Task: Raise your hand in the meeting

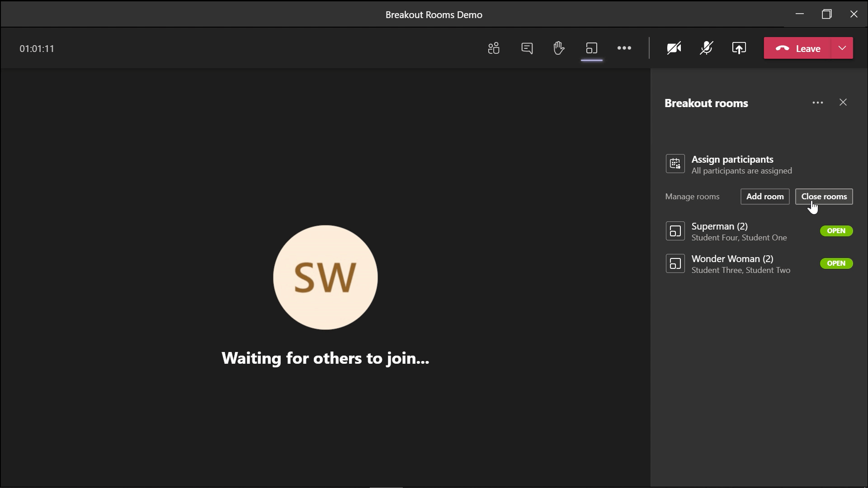Action: click(559, 48)
